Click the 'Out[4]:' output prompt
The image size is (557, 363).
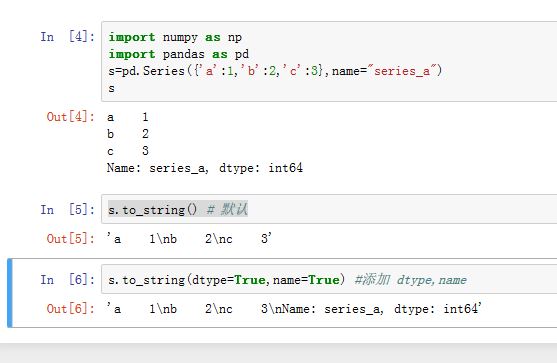point(71,117)
